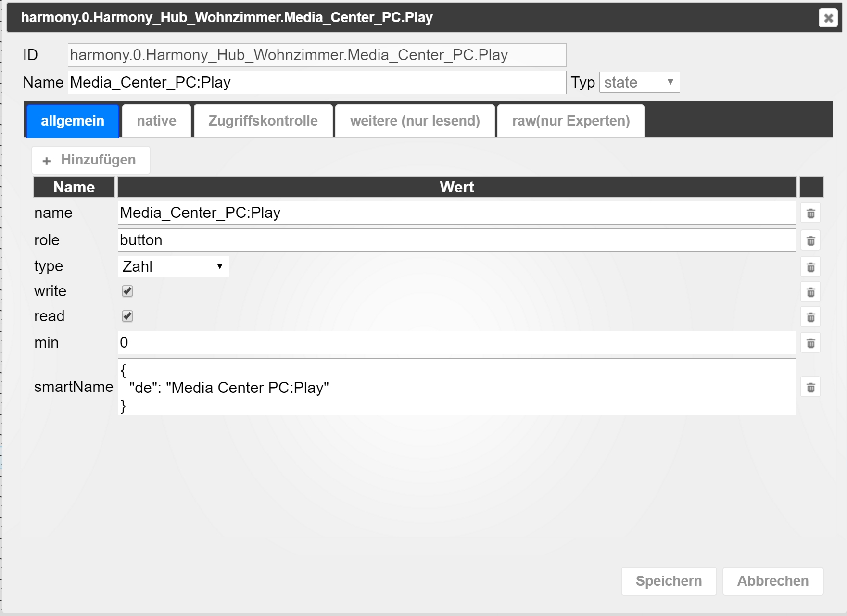Uncheck the read checkbox
Screen dimensions: 847x616
pos(127,316)
